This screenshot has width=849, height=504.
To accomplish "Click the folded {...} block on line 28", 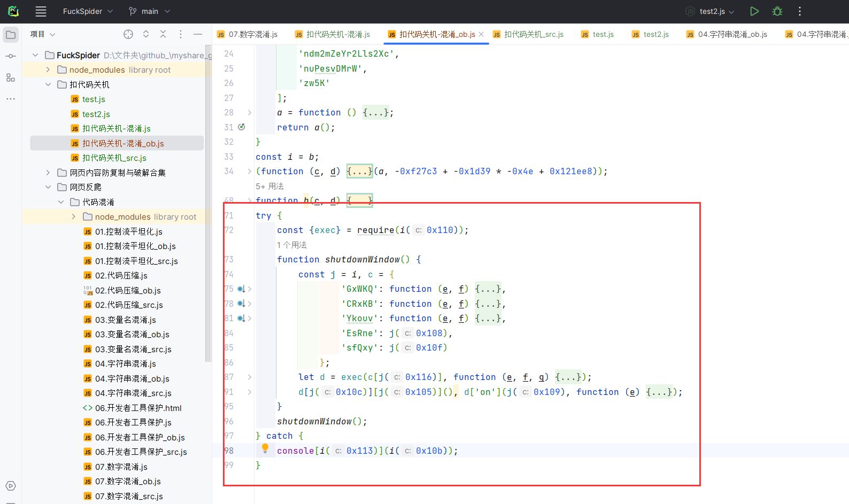I will (376, 113).
